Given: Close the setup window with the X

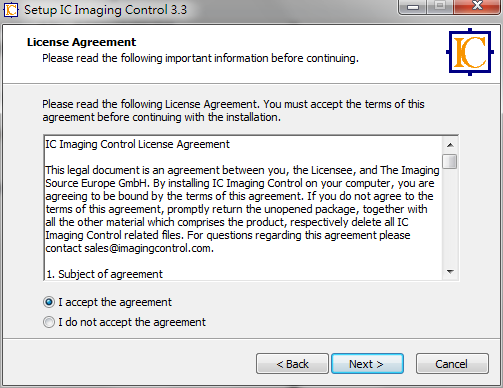Looking at the screenshot, I should (x=477, y=6).
